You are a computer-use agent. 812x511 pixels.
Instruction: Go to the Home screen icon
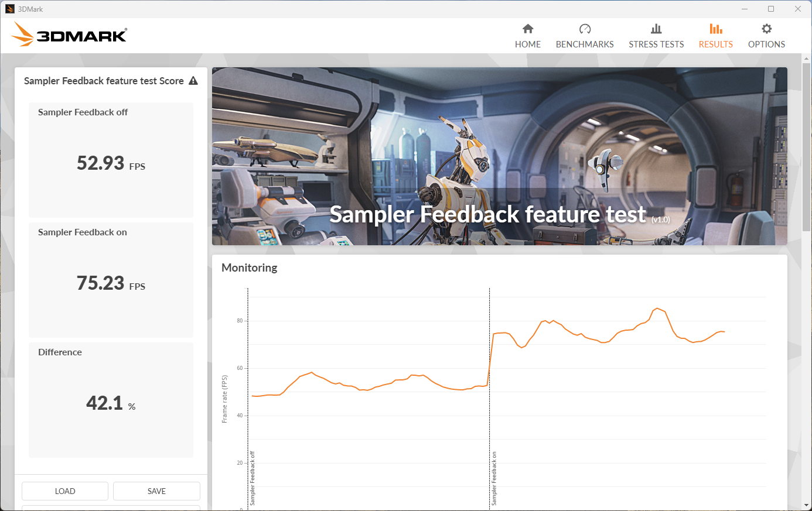pos(528,29)
